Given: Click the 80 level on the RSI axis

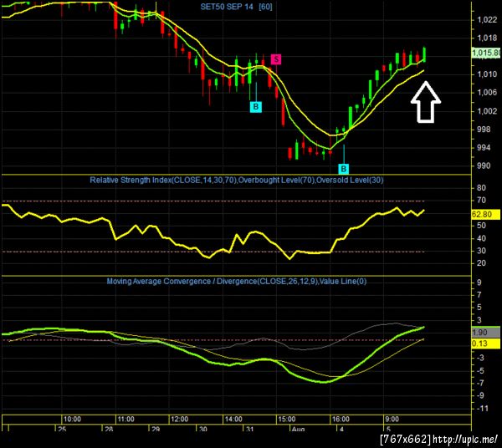Looking at the screenshot, I should point(482,188).
